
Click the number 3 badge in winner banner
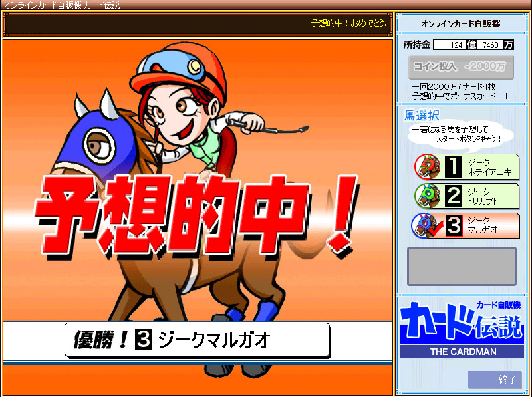pos(144,340)
